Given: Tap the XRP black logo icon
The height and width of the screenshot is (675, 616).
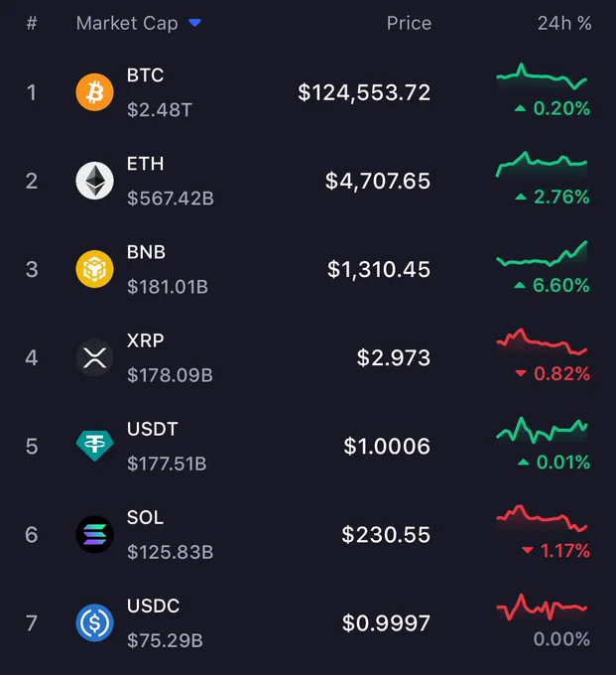Looking at the screenshot, I should (94, 357).
